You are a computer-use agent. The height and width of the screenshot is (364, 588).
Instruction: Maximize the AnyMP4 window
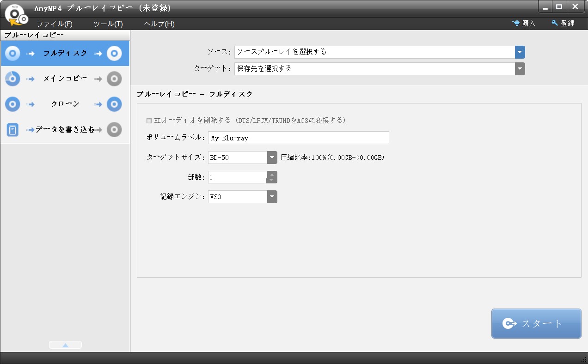559,7
